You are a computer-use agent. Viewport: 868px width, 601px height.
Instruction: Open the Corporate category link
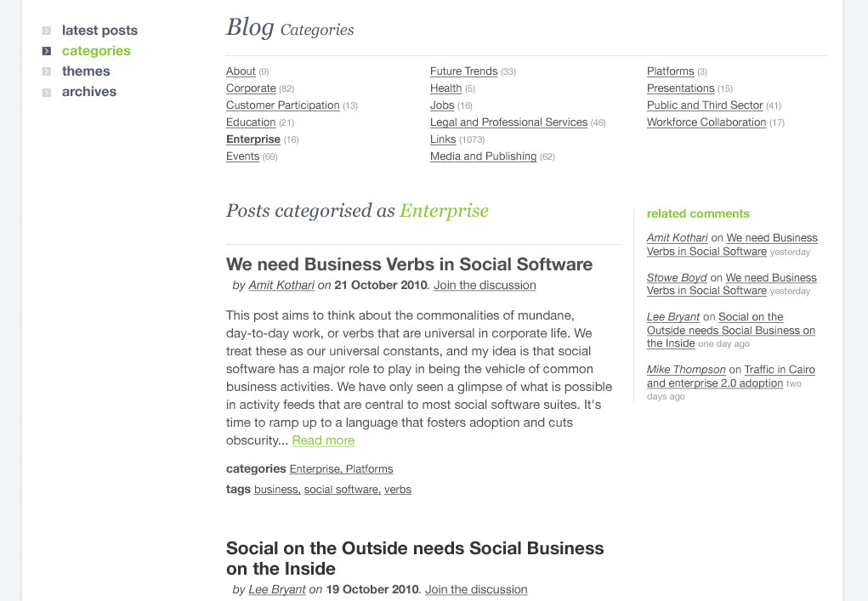(251, 88)
